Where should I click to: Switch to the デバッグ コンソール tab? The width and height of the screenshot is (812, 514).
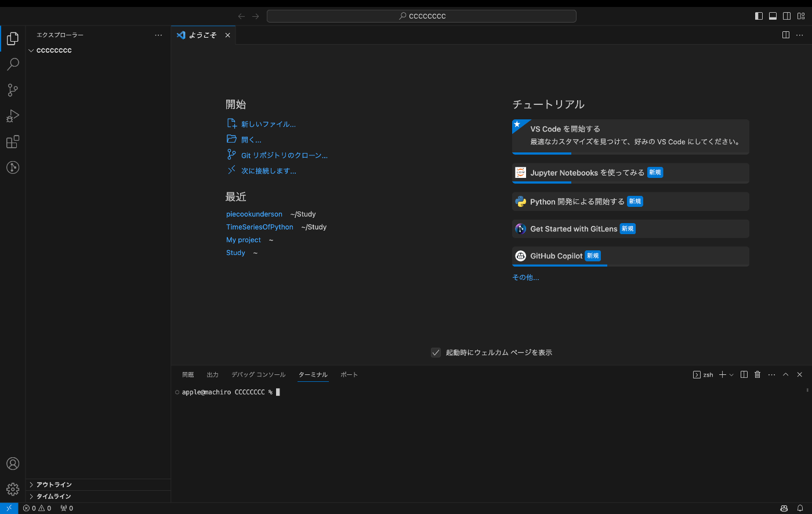pyautogui.click(x=259, y=375)
